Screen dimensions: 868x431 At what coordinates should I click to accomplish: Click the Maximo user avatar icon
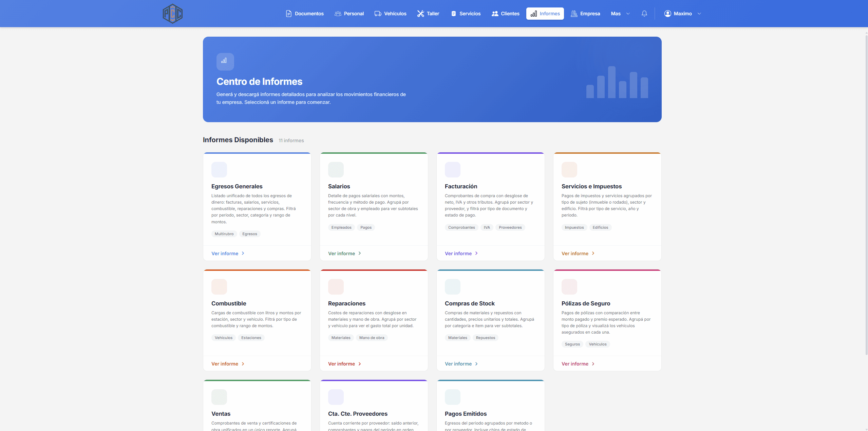(x=667, y=14)
